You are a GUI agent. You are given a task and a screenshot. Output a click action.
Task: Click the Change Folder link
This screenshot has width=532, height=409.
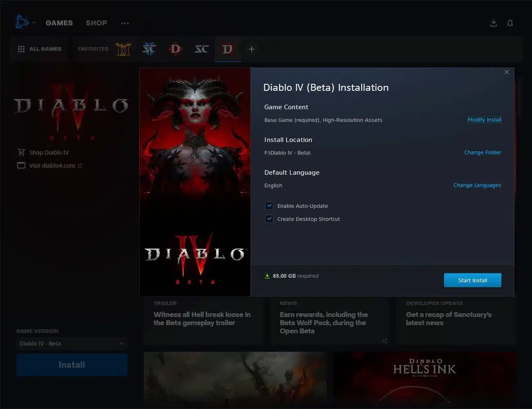point(483,153)
